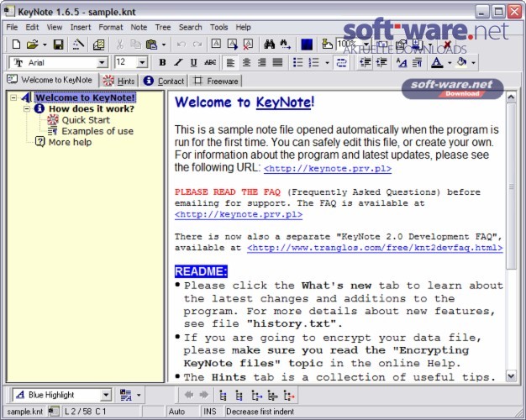Center align text
This screenshot has width=526, height=420.
[x=246, y=63]
